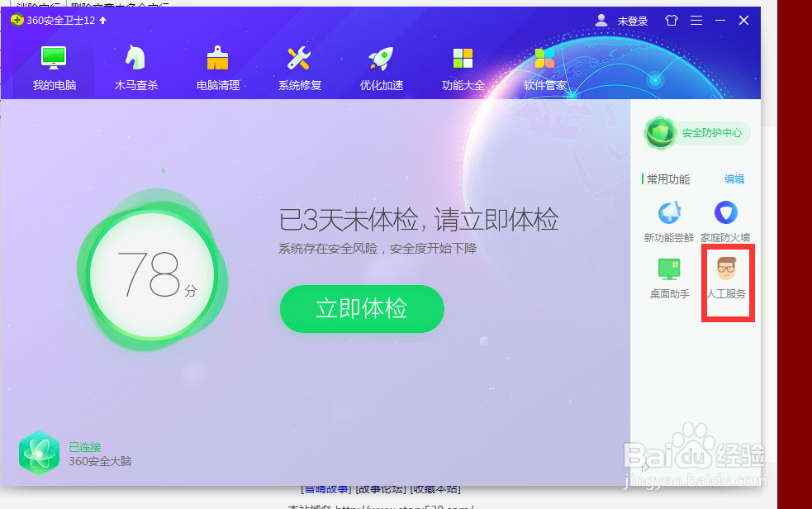Select 优化加速 rocket tab
The height and width of the screenshot is (509, 812).
coord(381,69)
